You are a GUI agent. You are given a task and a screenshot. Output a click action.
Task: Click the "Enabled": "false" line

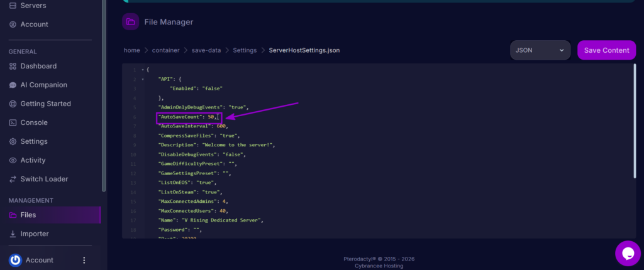click(x=196, y=89)
